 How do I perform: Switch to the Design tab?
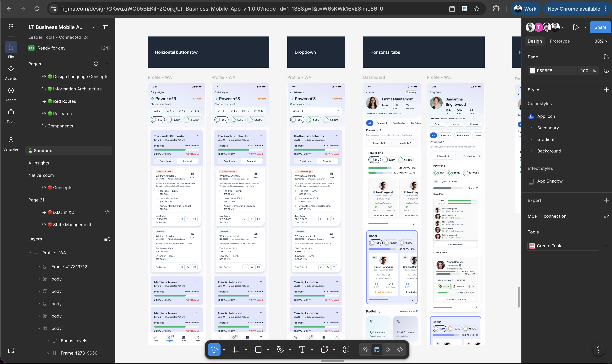[x=534, y=41]
